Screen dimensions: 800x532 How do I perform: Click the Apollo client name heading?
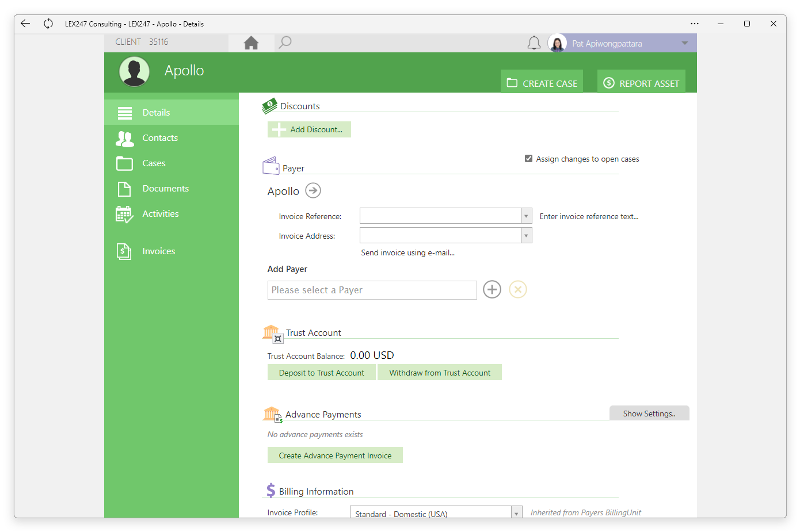(184, 71)
